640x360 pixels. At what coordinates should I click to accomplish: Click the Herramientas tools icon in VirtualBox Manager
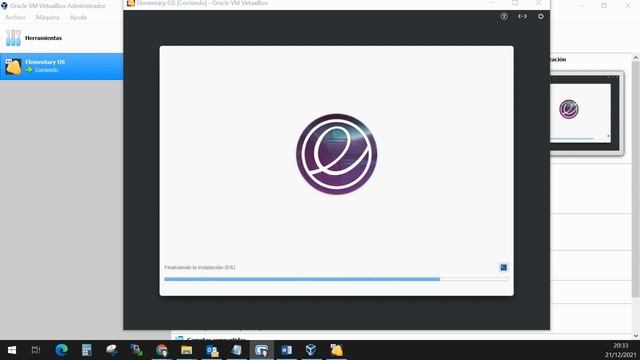[13, 38]
